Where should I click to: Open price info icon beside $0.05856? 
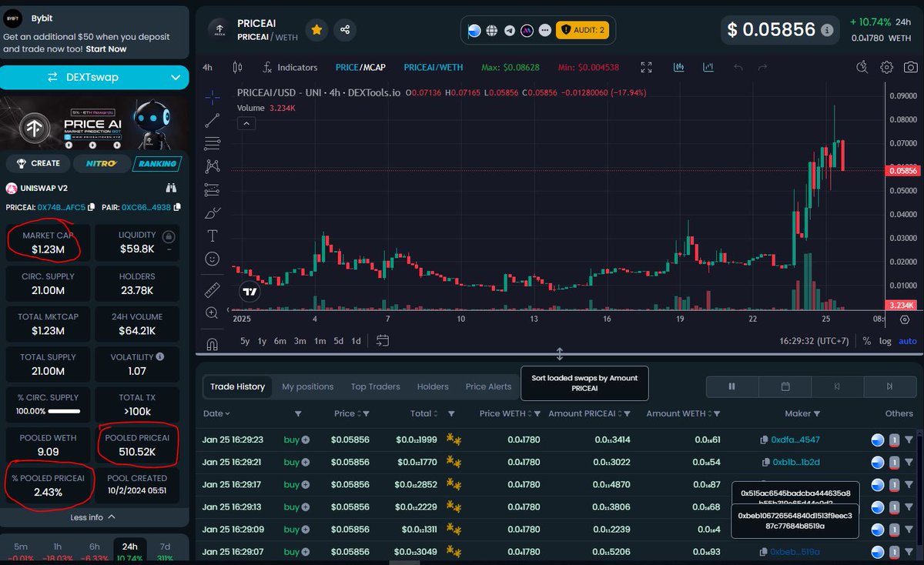[x=827, y=31]
